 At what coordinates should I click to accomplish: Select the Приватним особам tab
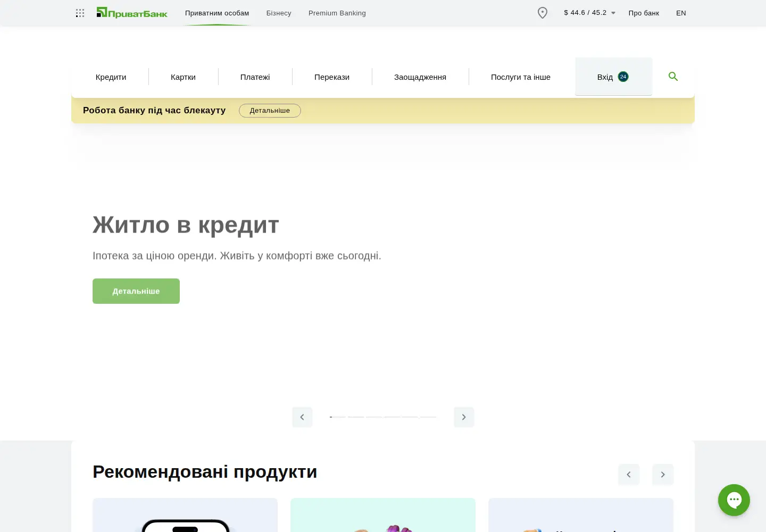(x=217, y=13)
